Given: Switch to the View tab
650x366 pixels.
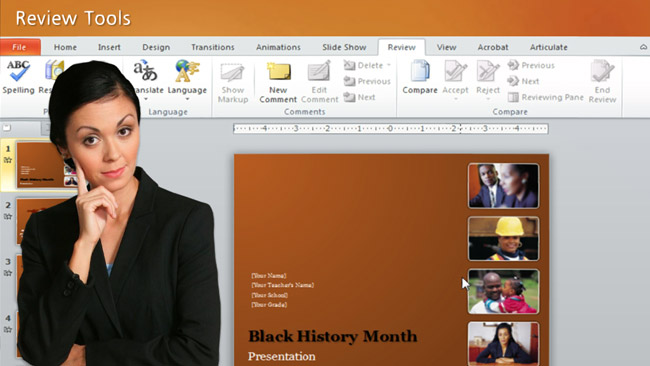Looking at the screenshot, I should tap(446, 47).
